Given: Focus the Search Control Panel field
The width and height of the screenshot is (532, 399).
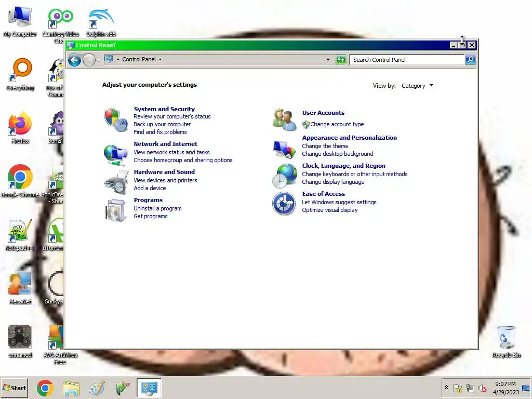Looking at the screenshot, I should 407,60.
